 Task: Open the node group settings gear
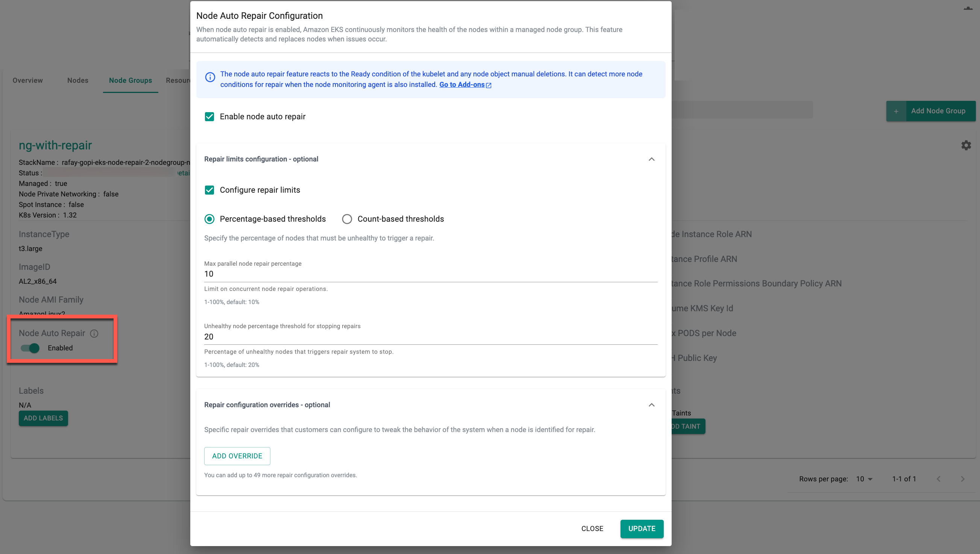966,145
